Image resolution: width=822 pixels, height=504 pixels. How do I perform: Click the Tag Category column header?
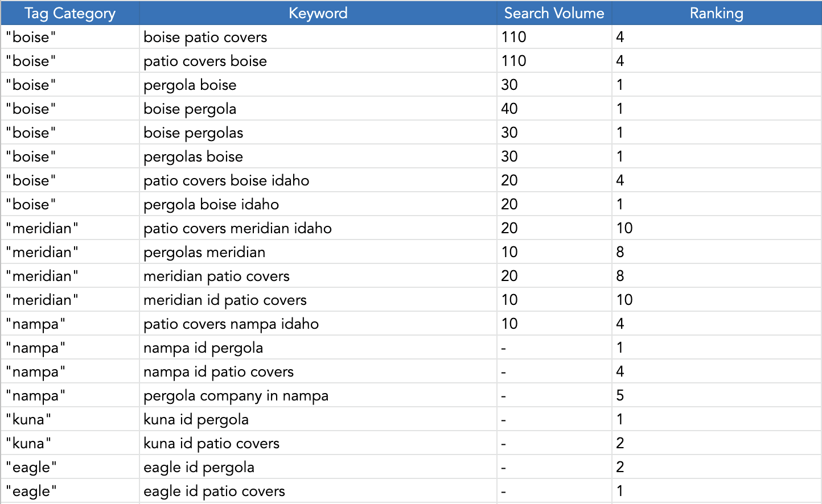70,13
